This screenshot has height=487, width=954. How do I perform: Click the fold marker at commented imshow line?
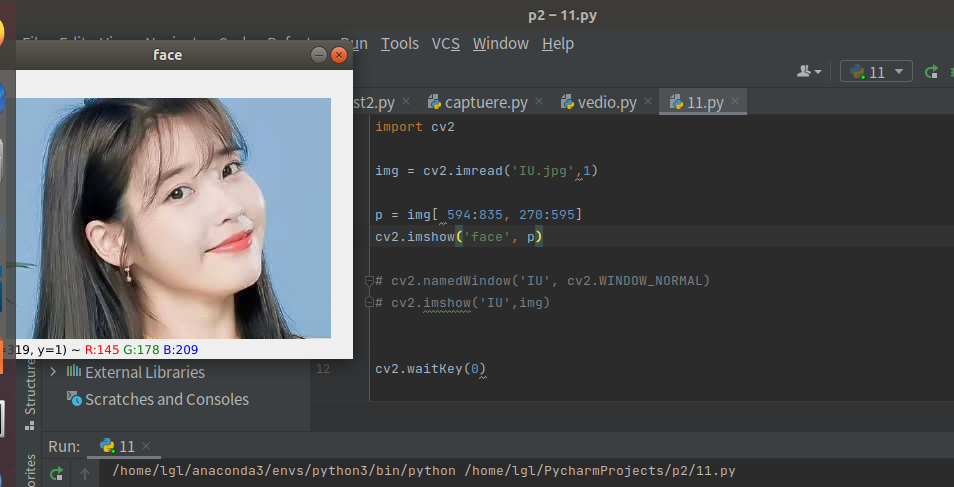pyautogui.click(x=369, y=303)
